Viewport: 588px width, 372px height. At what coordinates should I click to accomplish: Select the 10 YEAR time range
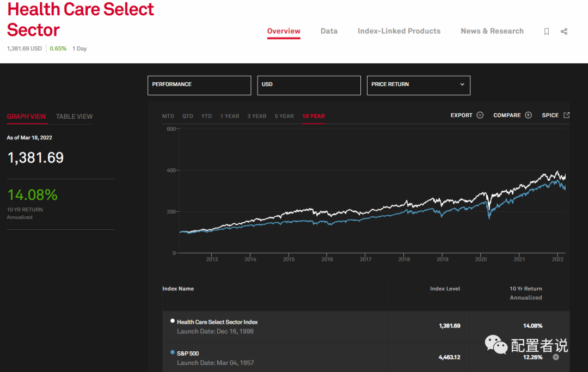(314, 116)
